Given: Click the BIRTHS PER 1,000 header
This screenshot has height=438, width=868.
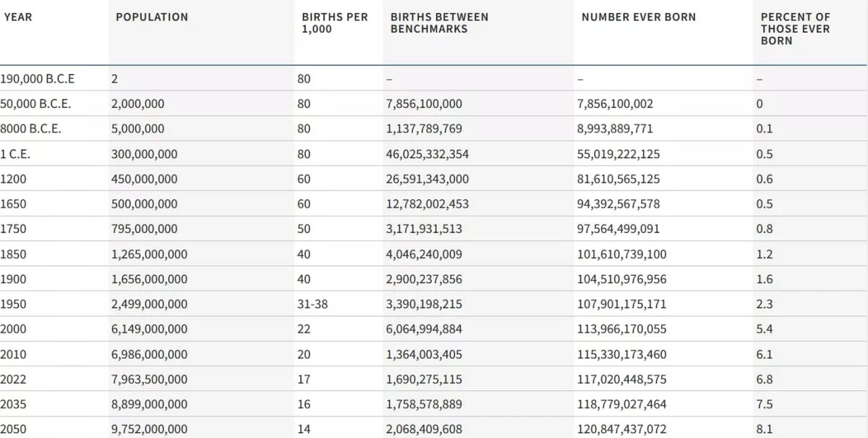Looking at the screenshot, I should click(x=333, y=22).
